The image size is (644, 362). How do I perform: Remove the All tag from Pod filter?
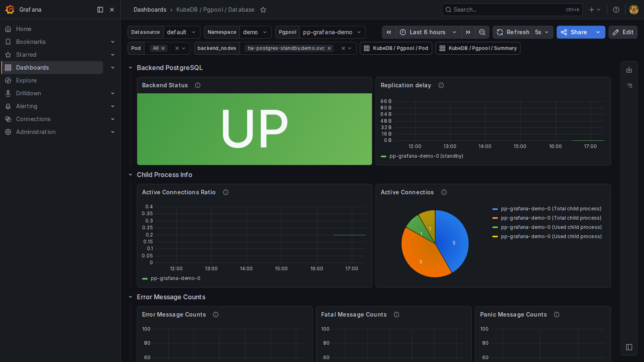pos(163,48)
